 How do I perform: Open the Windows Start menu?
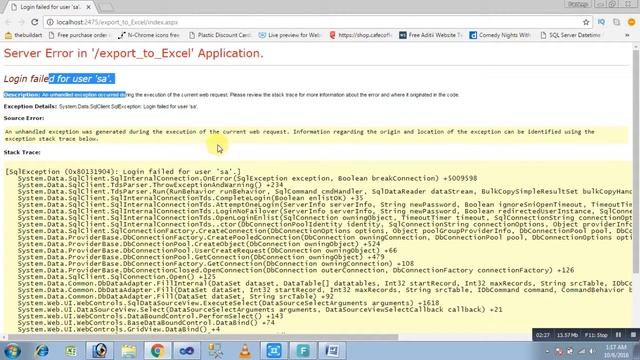click(x=12, y=351)
